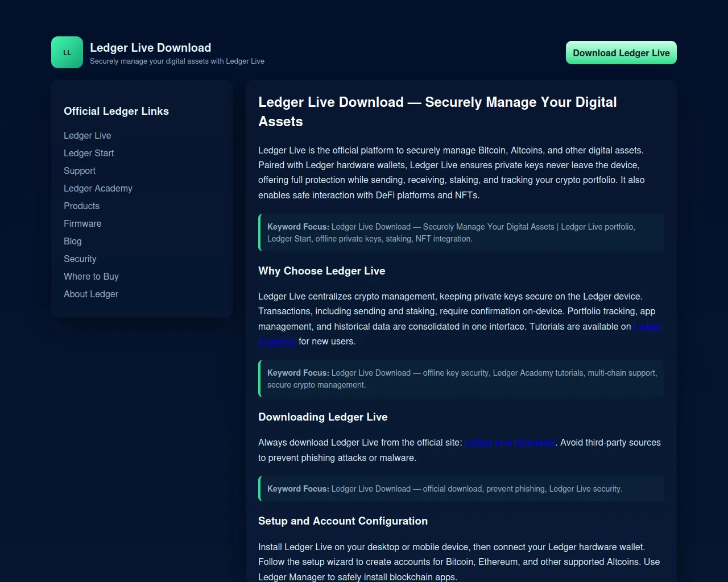This screenshot has width=728, height=582.
Task: Click Keyword Focus box mentioning multi-chain support
Action: pos(461,379)
